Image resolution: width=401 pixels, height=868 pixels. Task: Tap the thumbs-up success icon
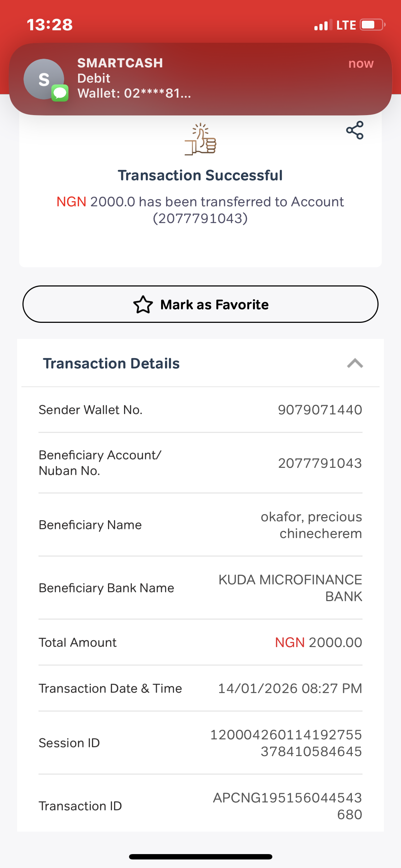(x=201, y=139)
